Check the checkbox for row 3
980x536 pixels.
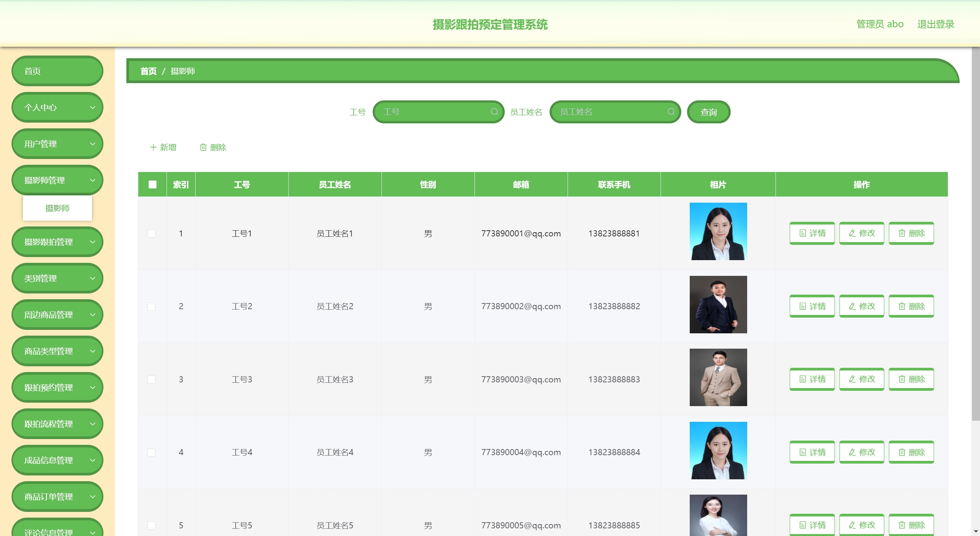(x=152, y=379)
